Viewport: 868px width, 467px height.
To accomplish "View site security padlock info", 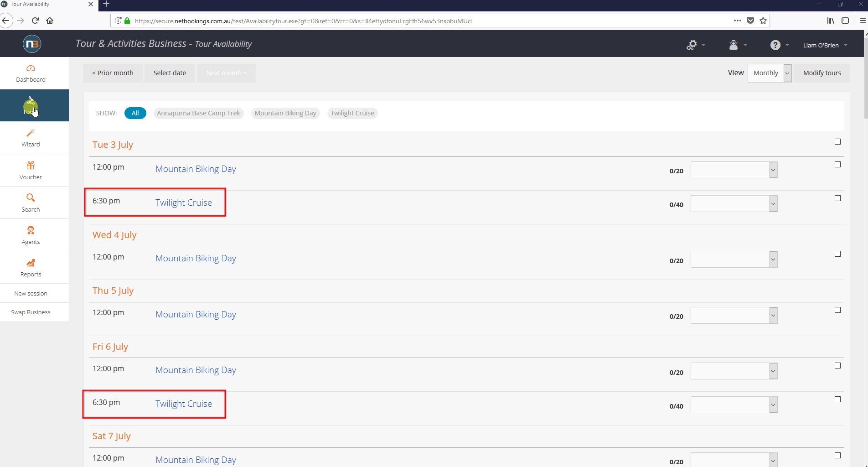I will [127, 21].
